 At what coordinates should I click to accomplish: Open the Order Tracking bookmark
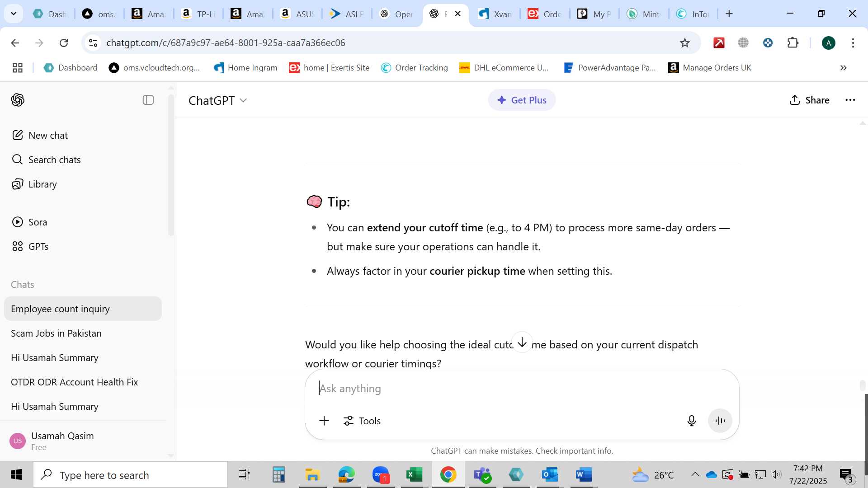[415, 68]
